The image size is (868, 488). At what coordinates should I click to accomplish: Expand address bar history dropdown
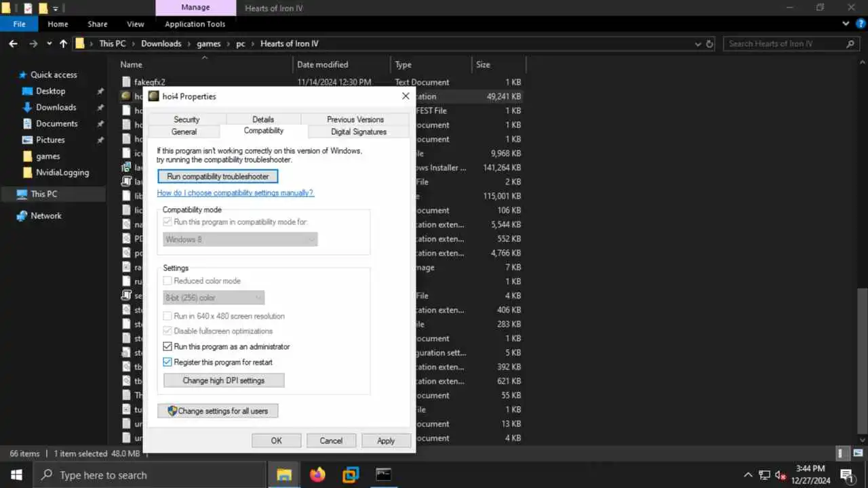pyautogui.click(x=698, y=43)
